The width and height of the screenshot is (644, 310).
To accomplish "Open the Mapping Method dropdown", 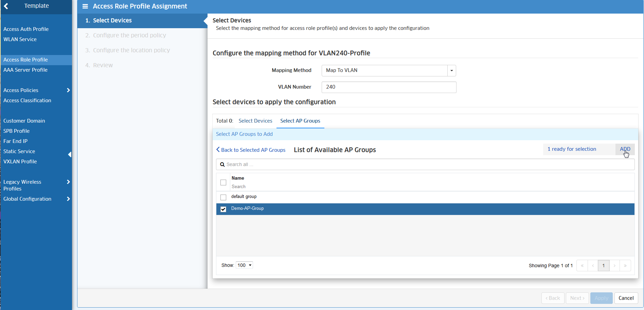I will [451, 71].
